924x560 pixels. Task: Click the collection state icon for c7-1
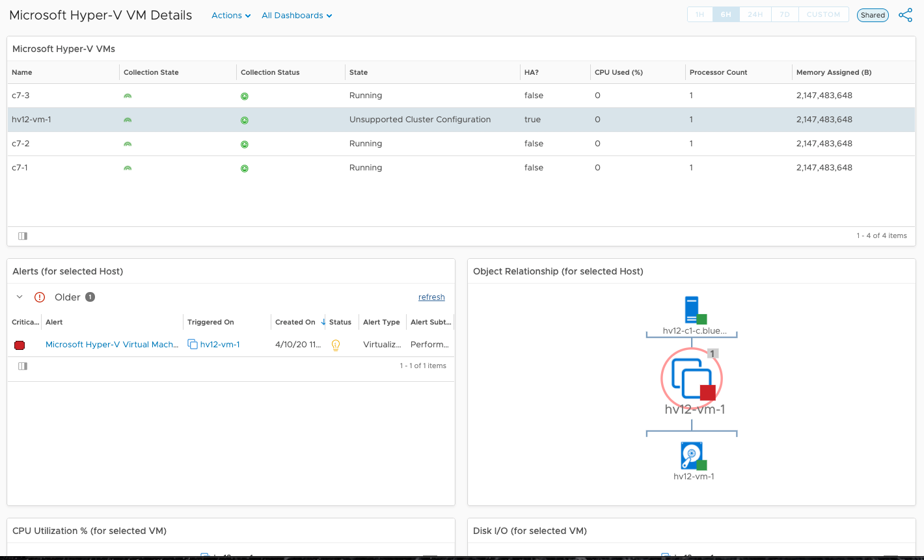[x=128, y=168]
